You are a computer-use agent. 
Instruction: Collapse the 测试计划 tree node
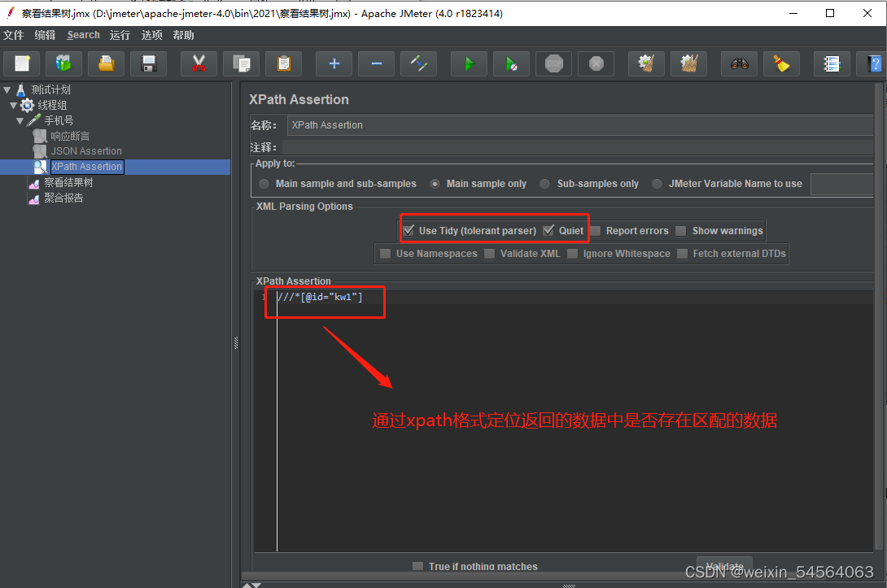7,89
